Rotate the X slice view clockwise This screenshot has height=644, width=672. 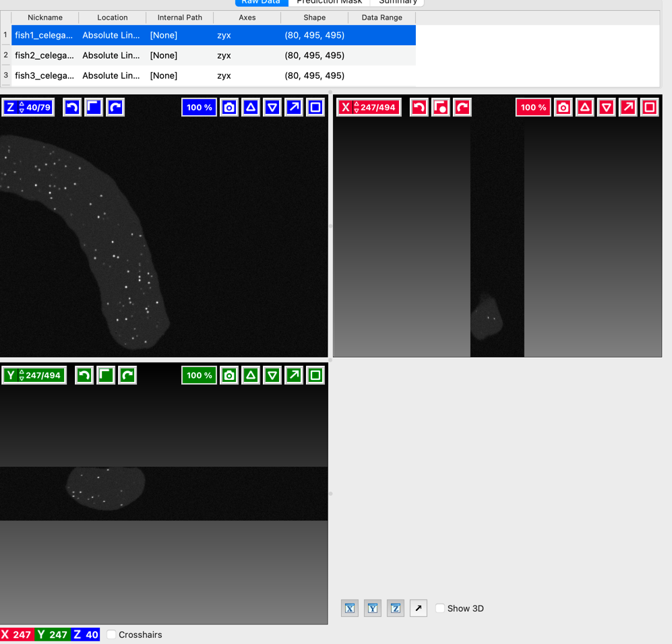(x=461, y=106)
